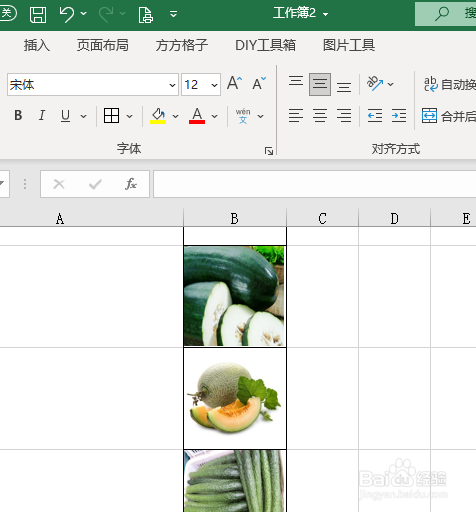Toggle bold formatting
The height and width of the screenshot is (512, 476).
18,115
